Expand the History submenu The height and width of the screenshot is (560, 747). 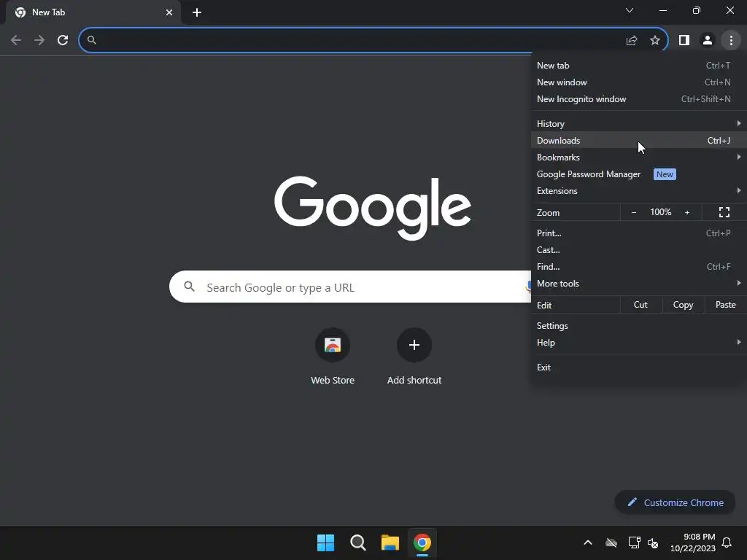click(x=638, y=124)
